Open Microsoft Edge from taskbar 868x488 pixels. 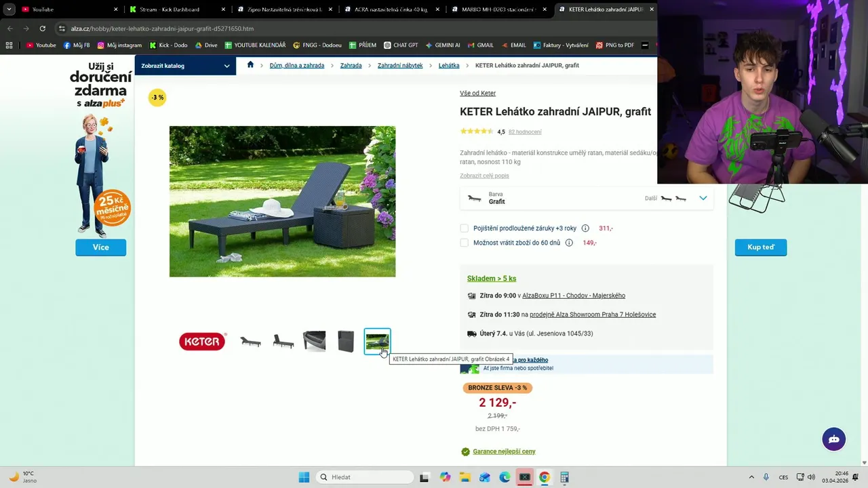(505, 477)
